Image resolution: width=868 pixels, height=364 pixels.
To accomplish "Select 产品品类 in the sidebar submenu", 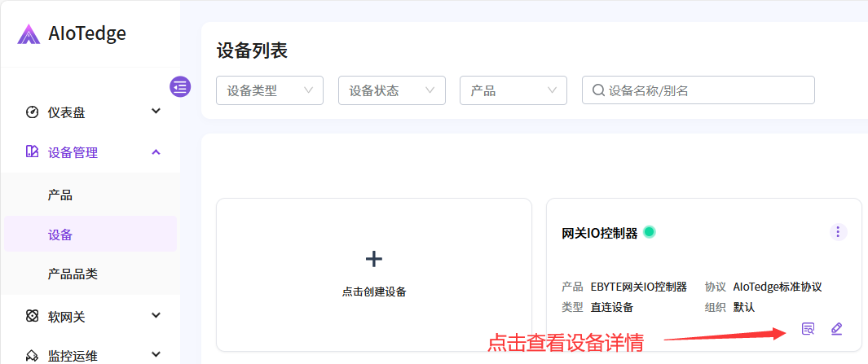I will (x=73, y=274).
